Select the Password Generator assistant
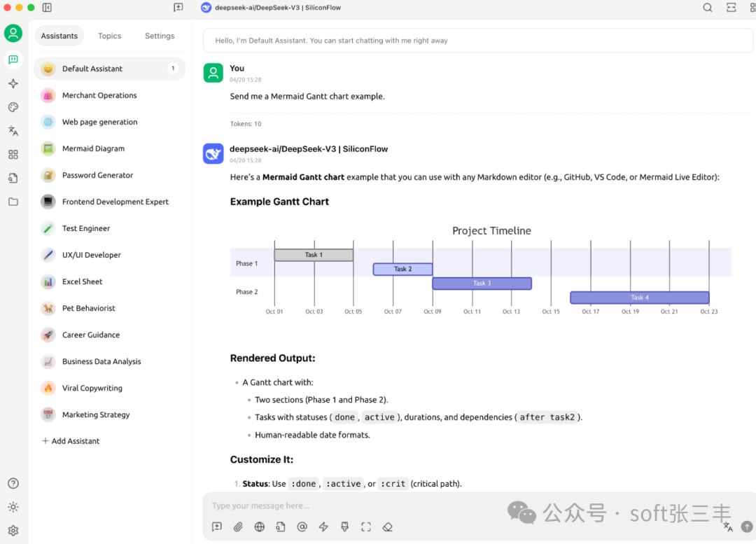This screenshot has height=544, width=756. pos(109,175)
